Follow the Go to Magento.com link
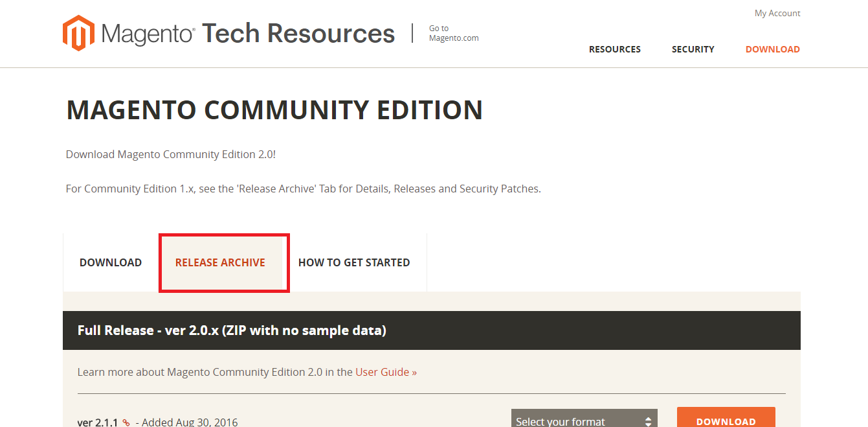This screenshot has width=868, height=427. click(x=454, y=33)
